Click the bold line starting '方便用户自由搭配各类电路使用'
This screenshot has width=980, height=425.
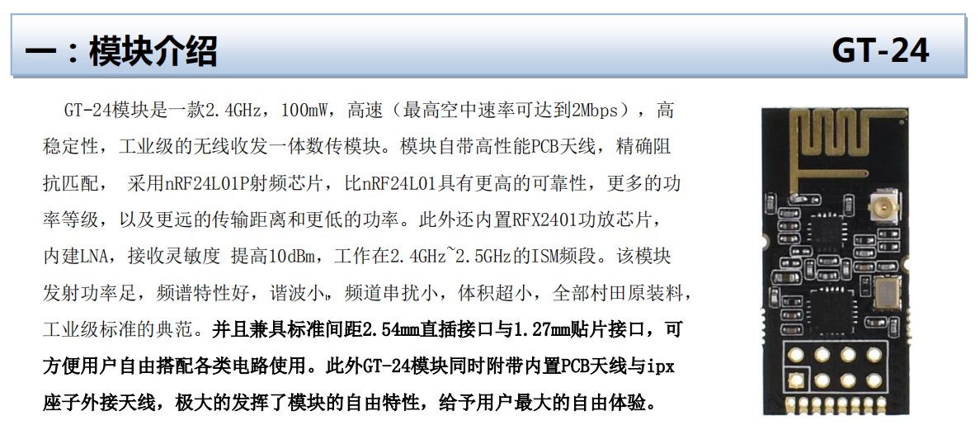click(x=359, y=366)
